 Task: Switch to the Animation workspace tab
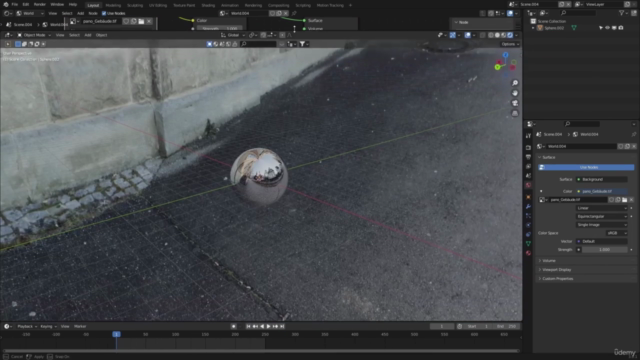tap(230, 5)
